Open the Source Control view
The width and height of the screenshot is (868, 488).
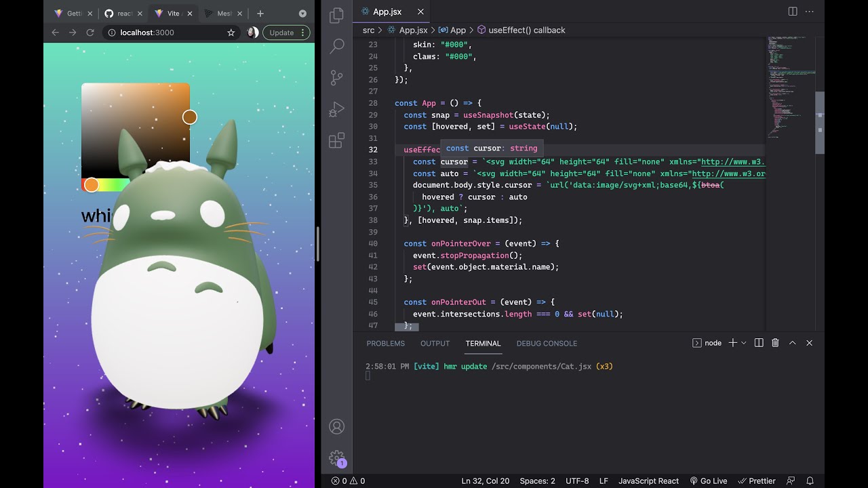click(x=336, y=78)
